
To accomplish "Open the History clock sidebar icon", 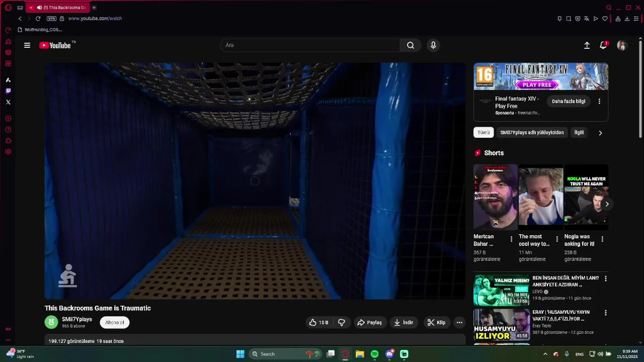I will click(x=8, y=130).
